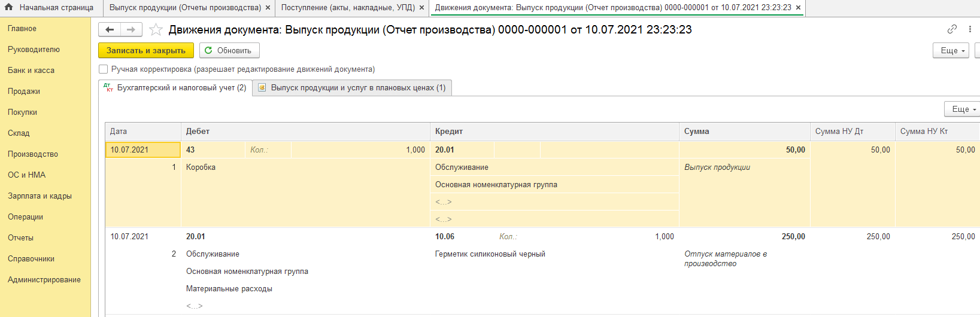Click the back arrow navigation button
Screen dimensions: 980x317
[x=110, y=30]
